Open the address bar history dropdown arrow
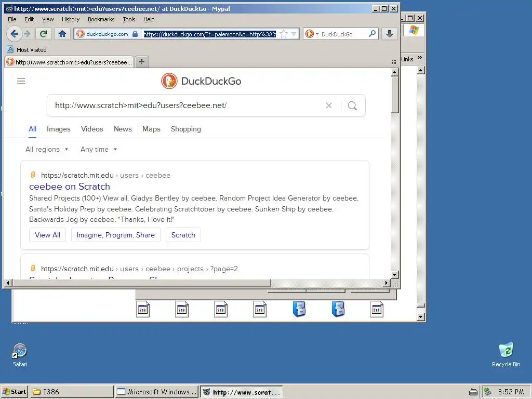 [x=294, y=34]
